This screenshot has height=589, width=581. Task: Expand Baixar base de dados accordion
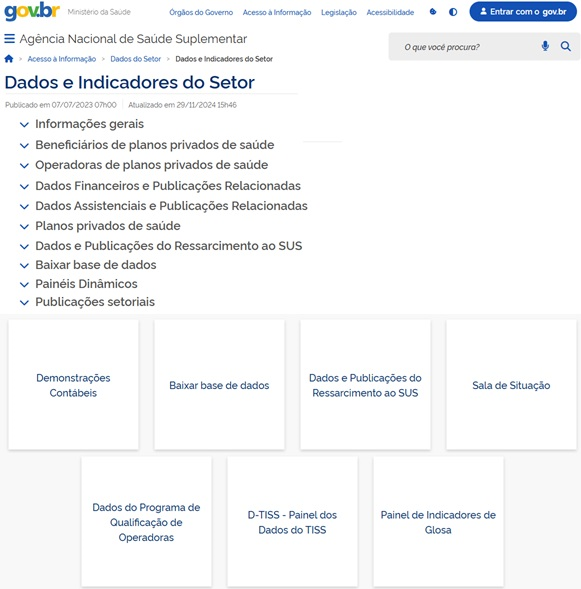coord(88,265)
